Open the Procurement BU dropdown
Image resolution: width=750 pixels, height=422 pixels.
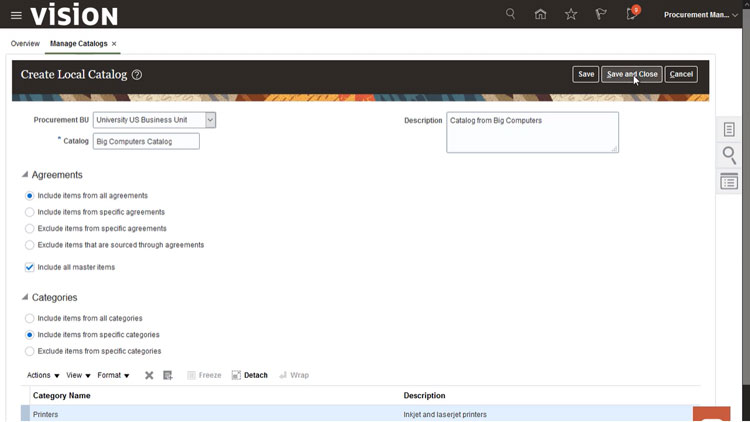tap(210, 120)
